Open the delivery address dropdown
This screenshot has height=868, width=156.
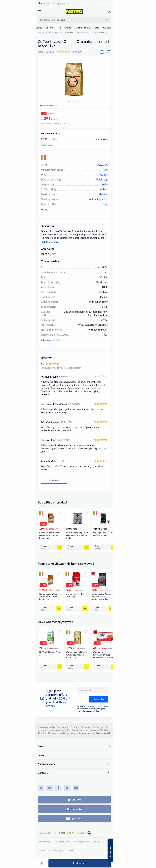(x=62, y=3)
